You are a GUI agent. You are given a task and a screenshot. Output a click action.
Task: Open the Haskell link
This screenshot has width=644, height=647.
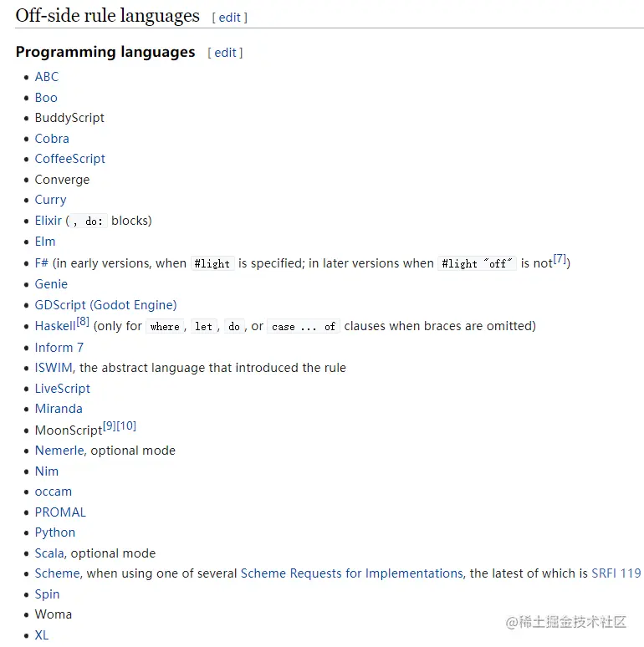pyautogui.click(x=55, y=326)
